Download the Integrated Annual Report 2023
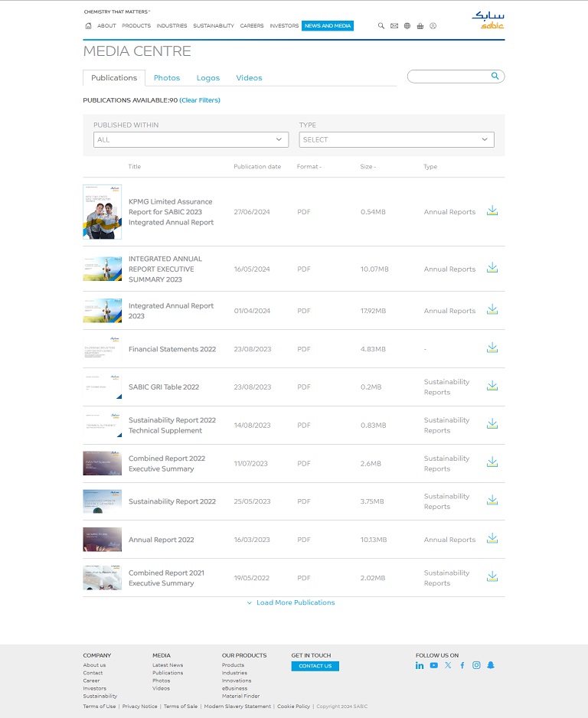This screenshot has width=588, height=718. click(492, 309)
